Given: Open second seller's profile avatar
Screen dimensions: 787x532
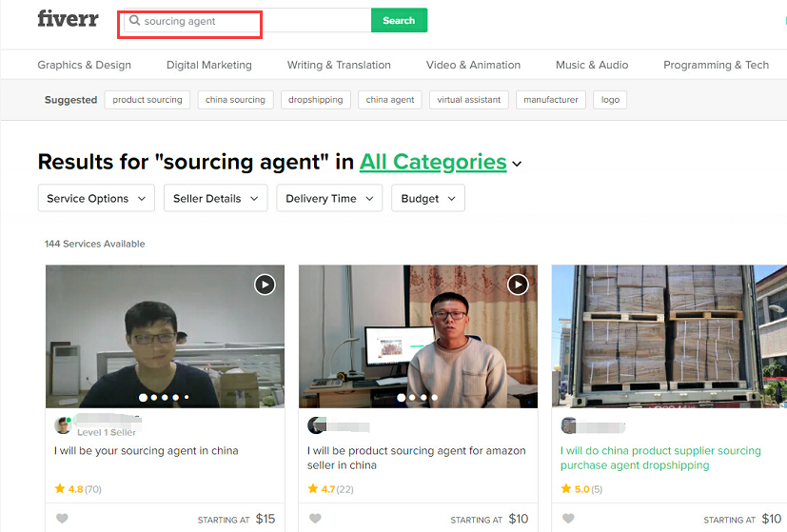Looking at the screenshot, I should coord(317,425).
